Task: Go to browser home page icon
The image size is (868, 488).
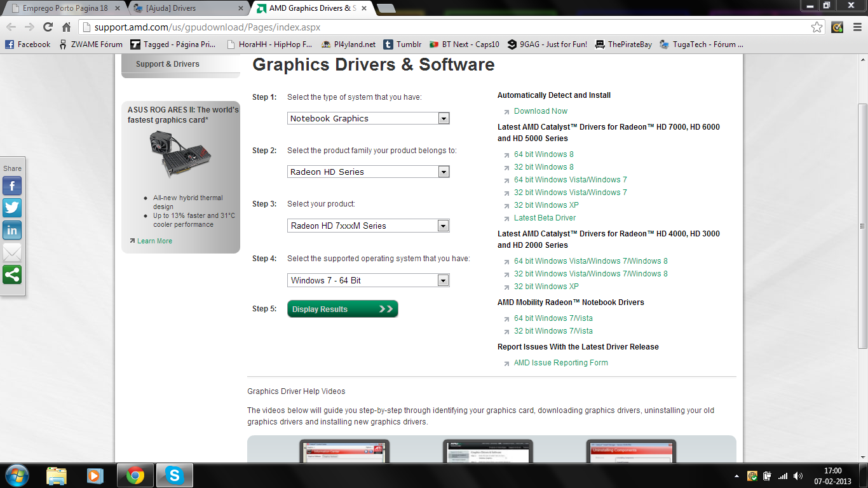Action: coord(66,27)
